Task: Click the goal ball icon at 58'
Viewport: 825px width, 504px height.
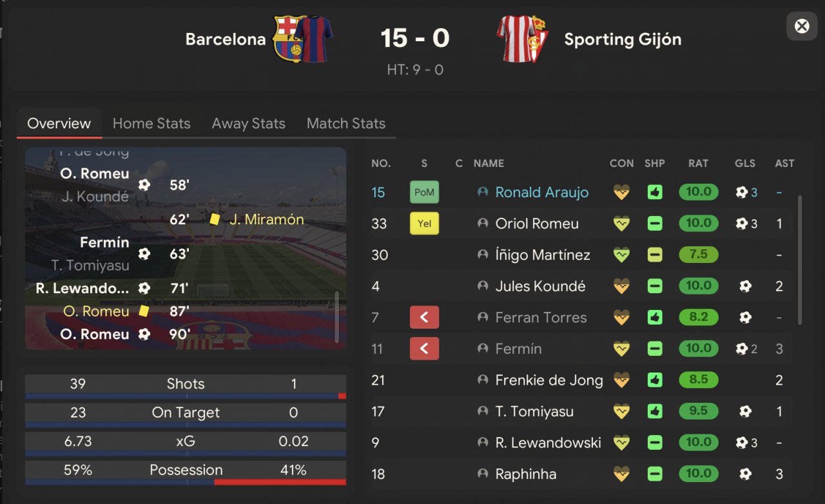Action: 144,185
